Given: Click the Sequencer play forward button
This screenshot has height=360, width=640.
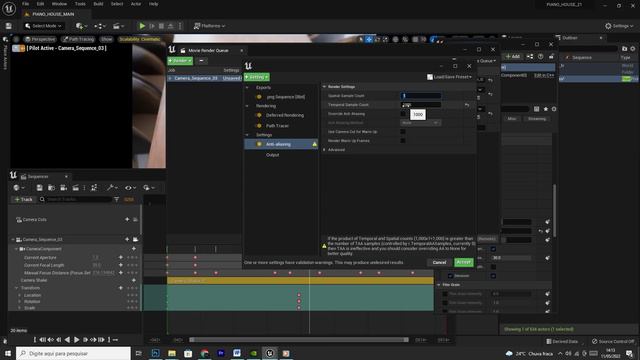Looking at the screenshot, I should pyautogui.click(x=76, y=340).
